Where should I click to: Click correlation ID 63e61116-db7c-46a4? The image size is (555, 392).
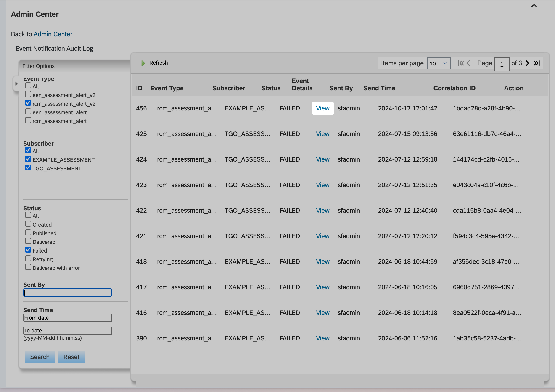pyautogui.click(x=487, y=134)
